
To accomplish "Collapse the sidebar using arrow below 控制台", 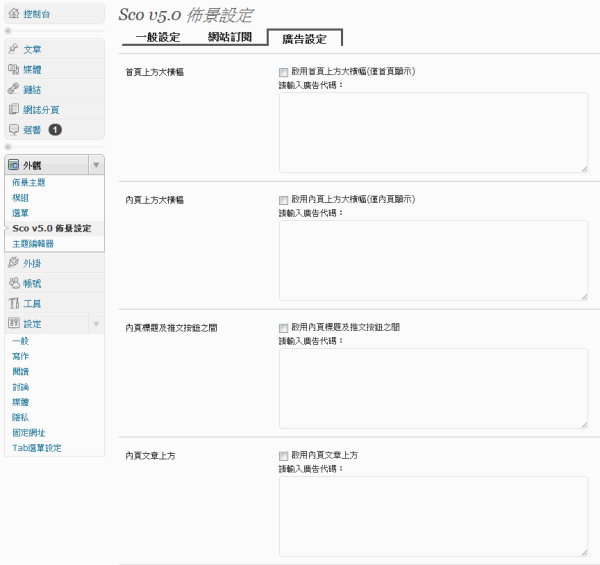I will coord(8,31).
